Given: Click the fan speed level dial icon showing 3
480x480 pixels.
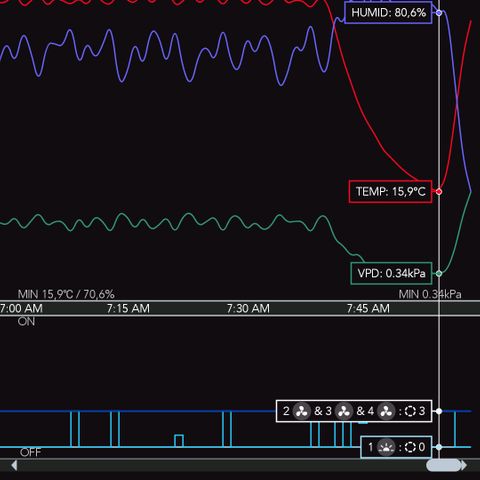Looking at the screenshot, I should [x=410, y=411].
